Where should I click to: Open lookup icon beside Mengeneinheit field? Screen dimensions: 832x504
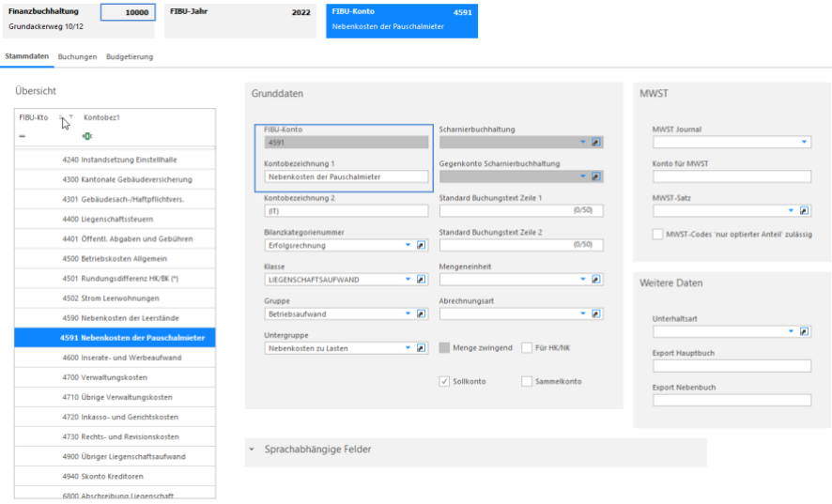(x=596, y=279)
